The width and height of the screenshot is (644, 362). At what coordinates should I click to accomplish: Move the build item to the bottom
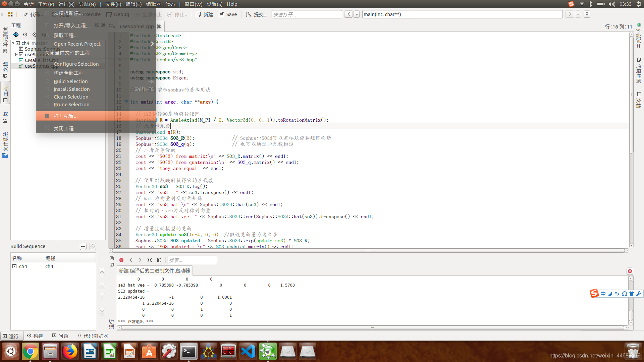point(102,312)
